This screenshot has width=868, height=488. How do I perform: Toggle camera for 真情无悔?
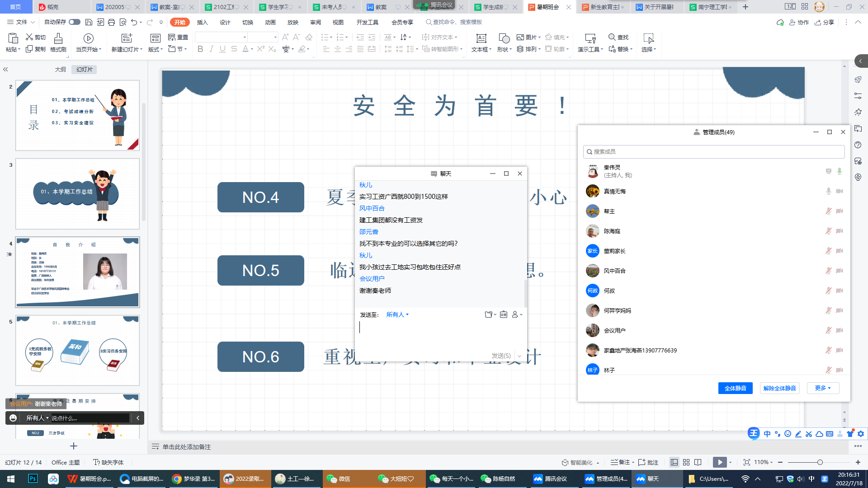click(x=840, y=191)
